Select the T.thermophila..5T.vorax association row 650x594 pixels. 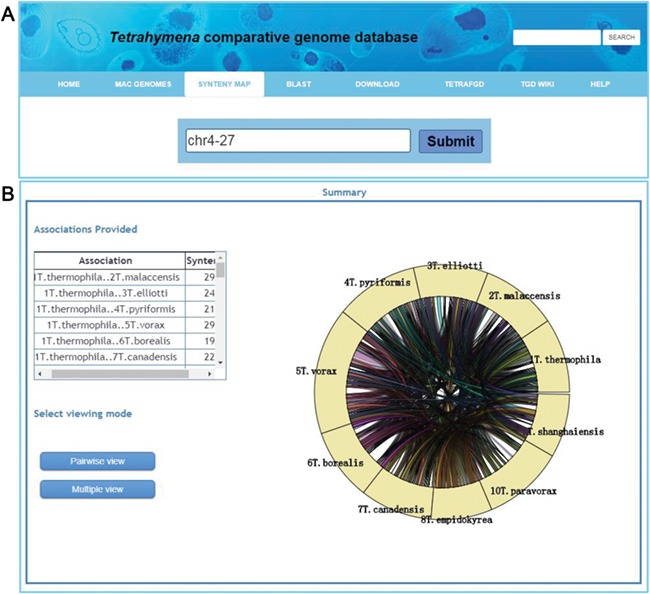pyautogui.click(x=110, y=325)
